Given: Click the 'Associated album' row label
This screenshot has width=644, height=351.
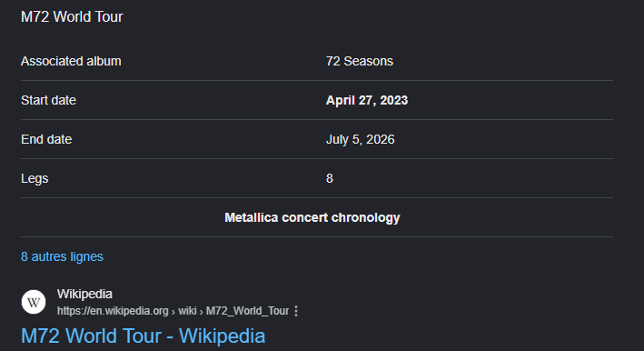Looking at the screenshot, I should (x=71, y=61).
